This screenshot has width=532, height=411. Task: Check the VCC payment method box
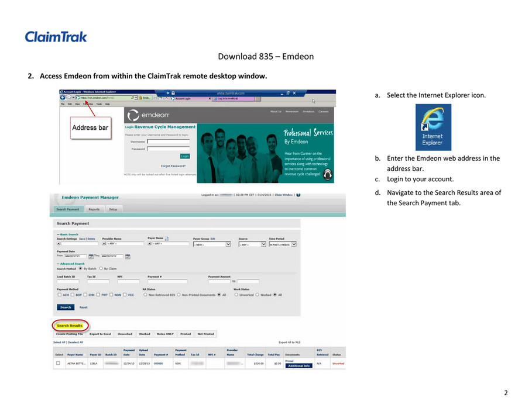[125, 295]
